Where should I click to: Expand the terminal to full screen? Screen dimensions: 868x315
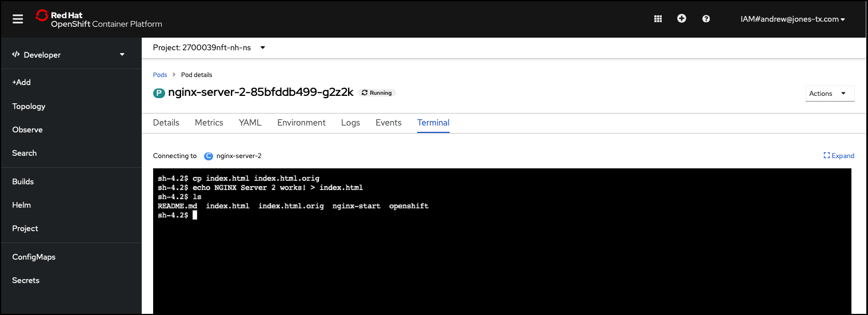839,156
